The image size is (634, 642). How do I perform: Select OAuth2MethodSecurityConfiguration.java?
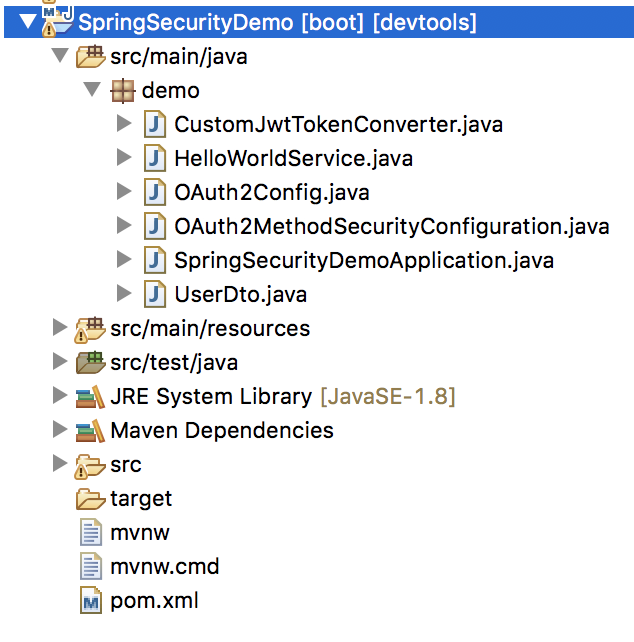(392, 226)
